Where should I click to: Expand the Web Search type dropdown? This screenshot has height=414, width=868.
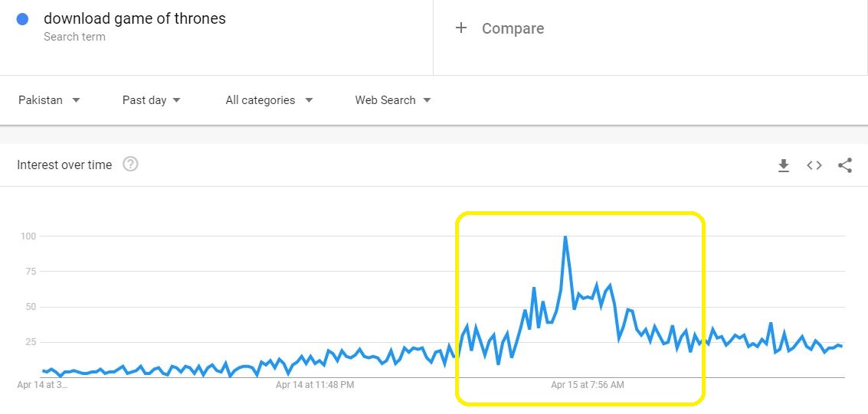point(392,100)
